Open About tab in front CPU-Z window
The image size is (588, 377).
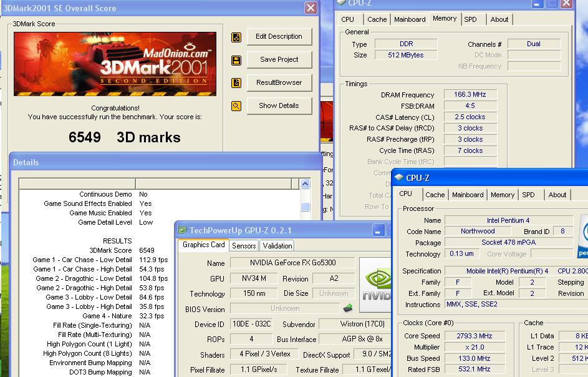click(557, 195)
